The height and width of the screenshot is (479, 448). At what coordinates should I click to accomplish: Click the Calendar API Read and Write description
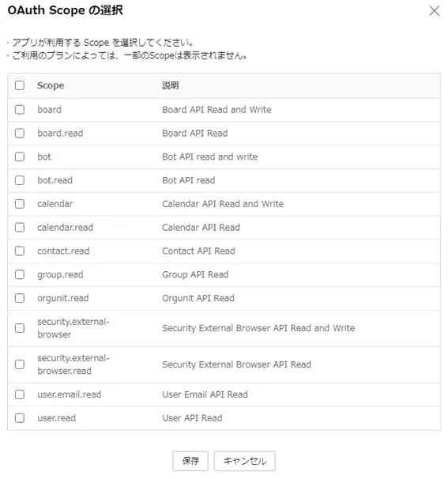click(223, 204)
